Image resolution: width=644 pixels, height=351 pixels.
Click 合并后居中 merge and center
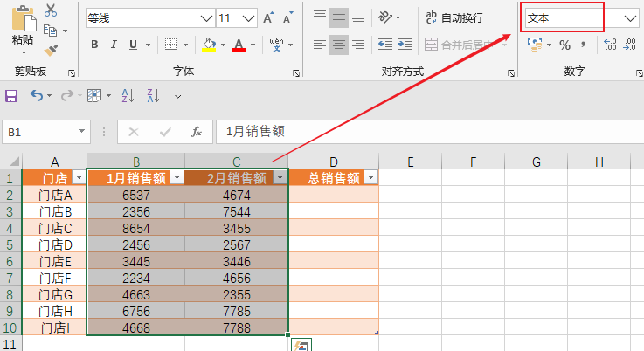[x=460, y=45]
